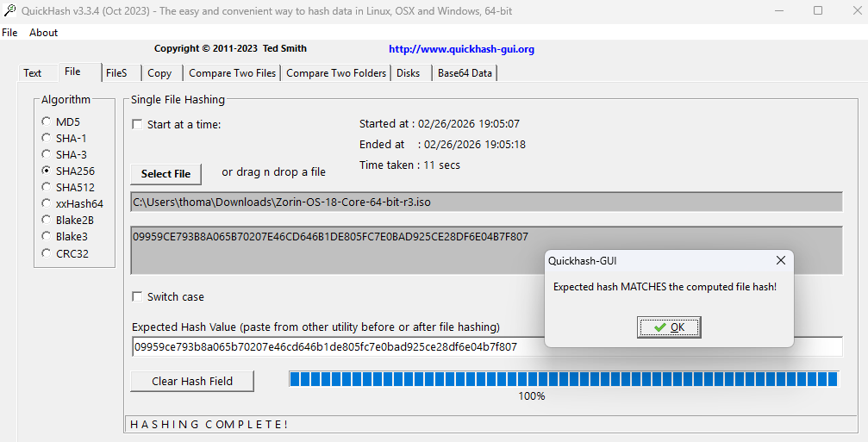Open the Disks tab
Screen dimensions: 868x442
pos(408,73)
